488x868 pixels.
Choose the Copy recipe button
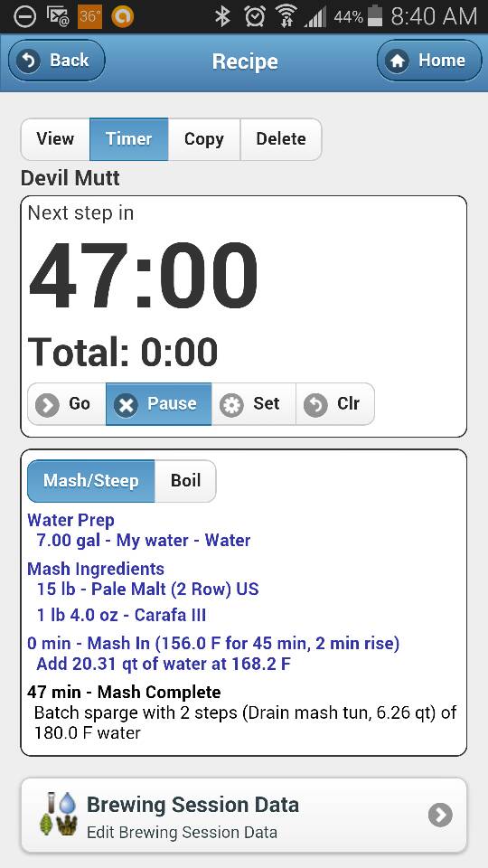[x=204, y=139]
